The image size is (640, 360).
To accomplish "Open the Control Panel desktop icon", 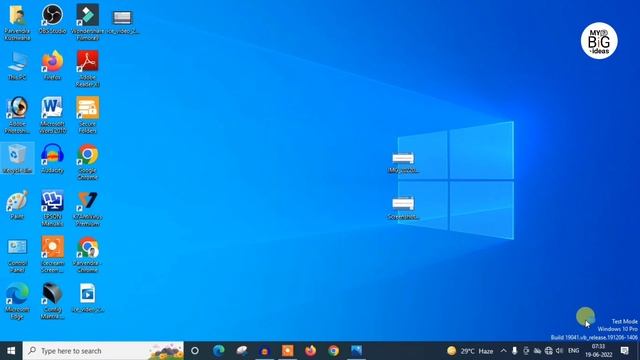I will 17,255.
